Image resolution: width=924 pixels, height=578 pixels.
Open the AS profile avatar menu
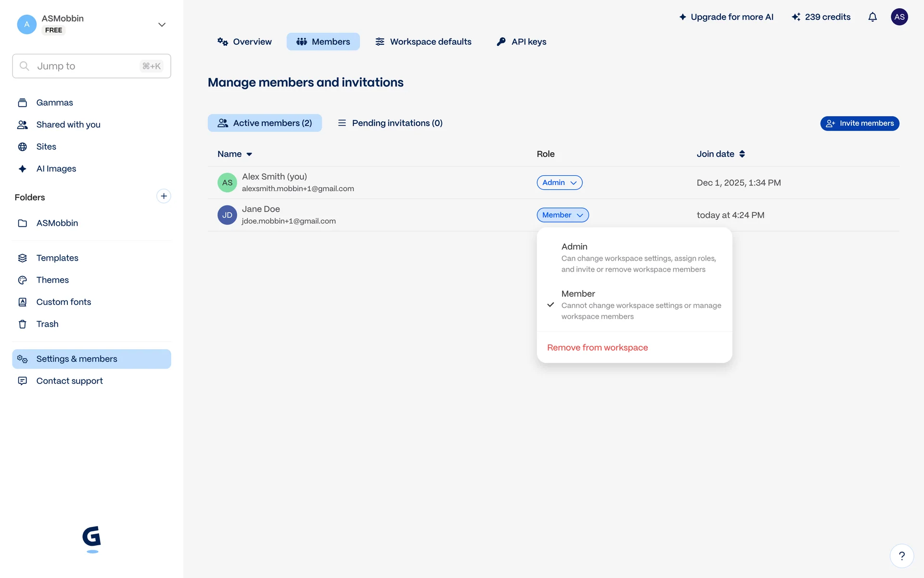point(899,17)
